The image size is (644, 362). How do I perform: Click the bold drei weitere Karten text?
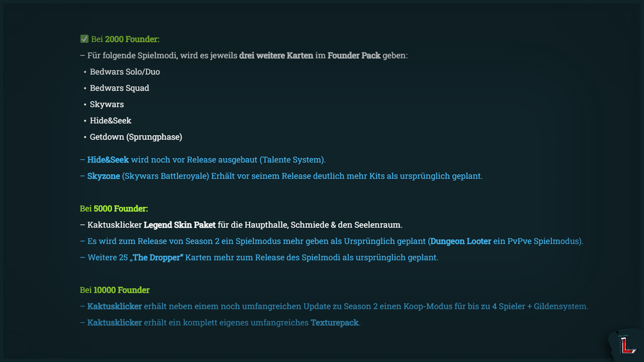276,56
